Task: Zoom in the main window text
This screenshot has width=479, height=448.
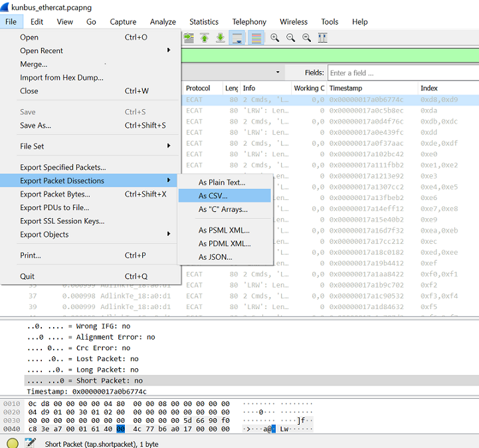Action: (x=274, y=38)
